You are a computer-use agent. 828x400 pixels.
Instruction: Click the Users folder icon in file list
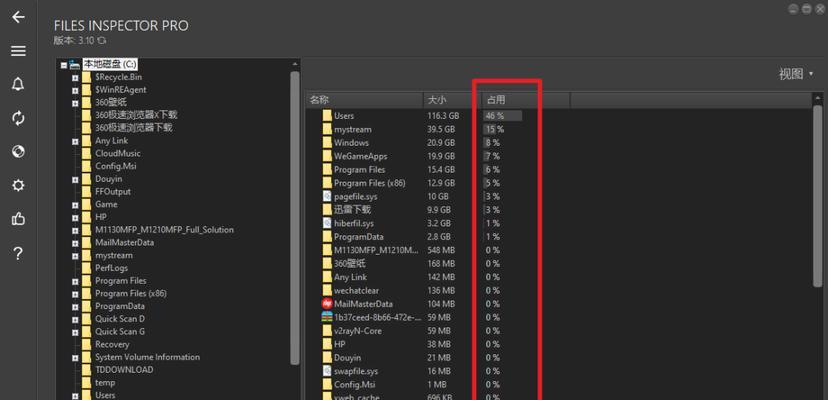point(327,116)
